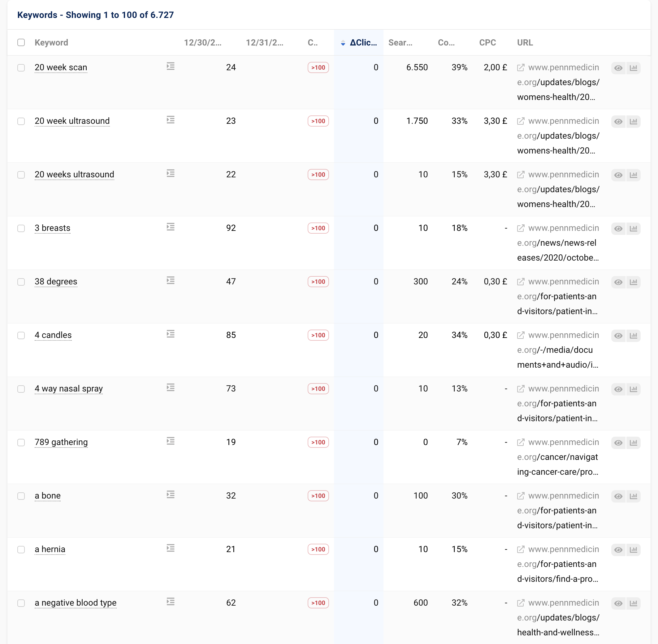Toggle the sort arrows on the ΔClicks column

click(x=343, y=43)
